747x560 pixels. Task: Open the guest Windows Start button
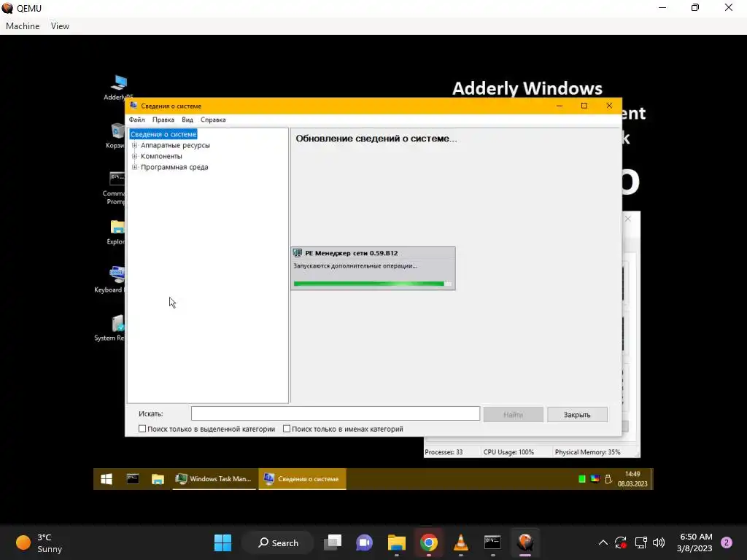point(107,479)
